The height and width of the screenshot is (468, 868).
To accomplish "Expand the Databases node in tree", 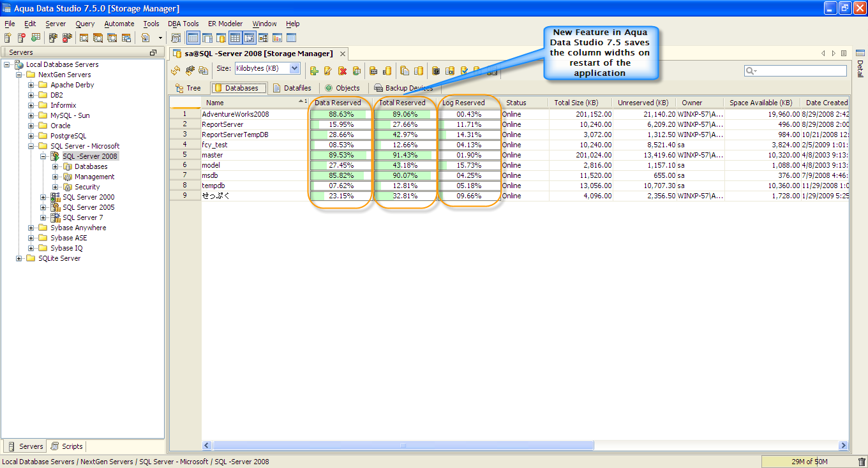I will (x=56, y=166).
